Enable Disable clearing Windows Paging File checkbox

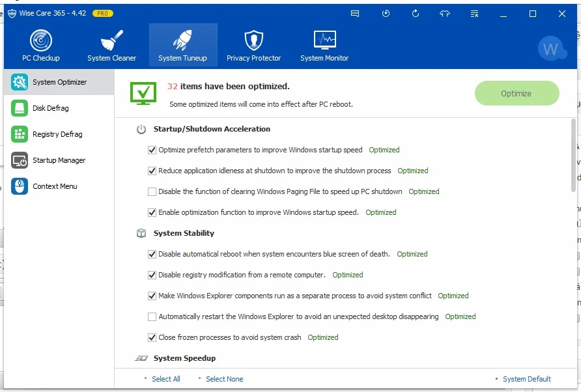point(152,191)
